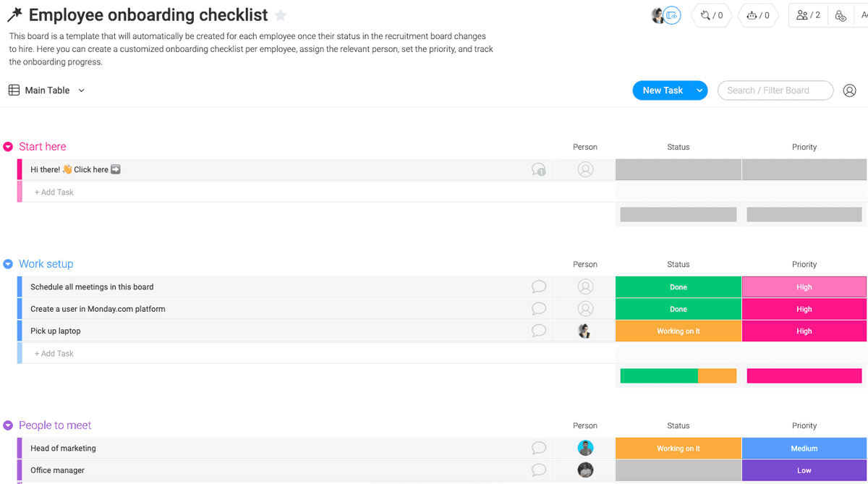Collapse the People to meet group

click(x=7, y=425)
